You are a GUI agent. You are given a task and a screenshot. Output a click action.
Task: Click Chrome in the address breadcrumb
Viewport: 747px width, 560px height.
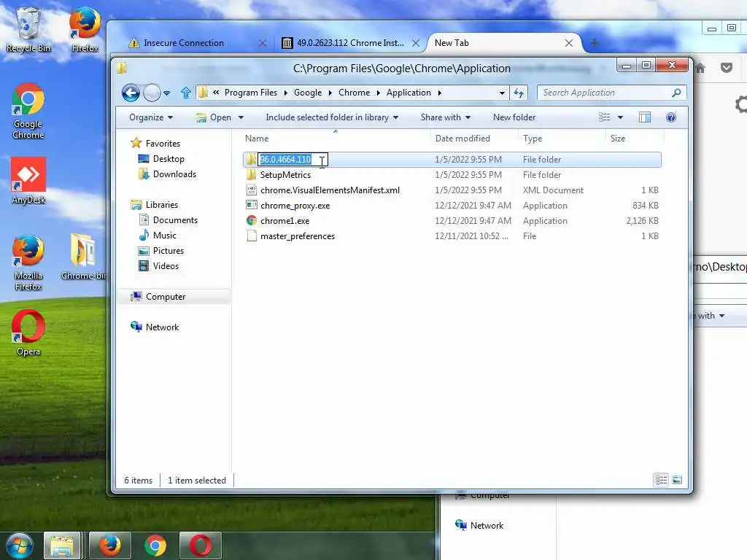[x=354, y=93]
